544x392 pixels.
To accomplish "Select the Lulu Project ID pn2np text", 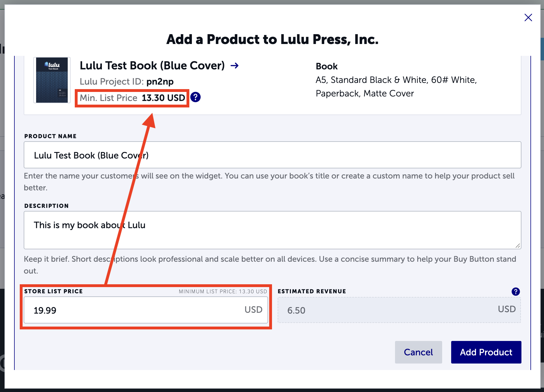I will tap(127, 82).
